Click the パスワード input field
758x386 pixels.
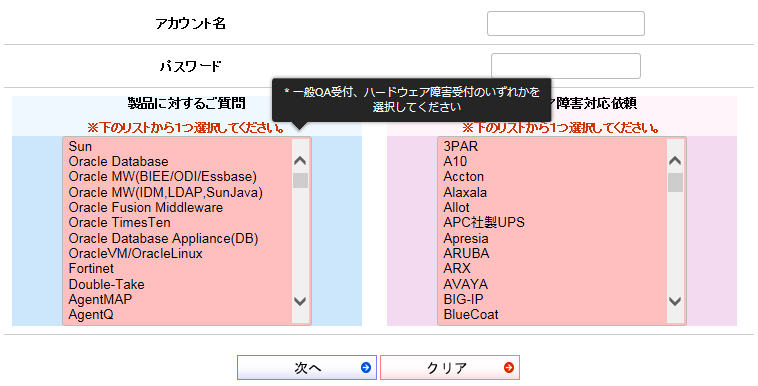tap(566, 66)
